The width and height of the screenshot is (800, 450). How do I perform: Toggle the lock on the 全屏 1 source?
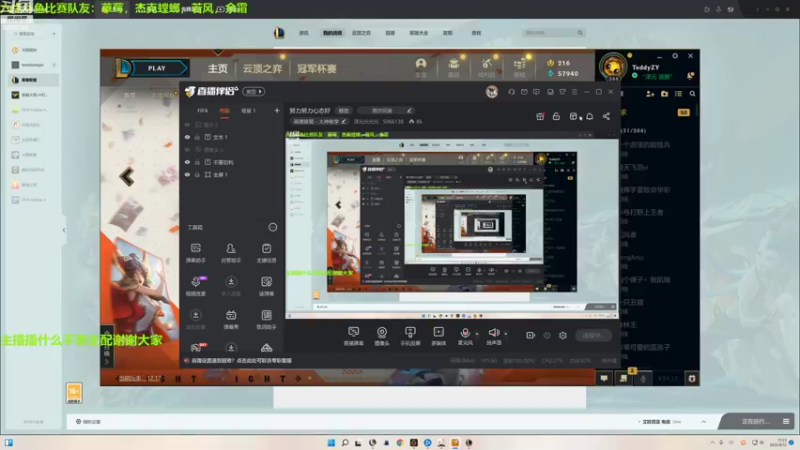click(x=197, y=174)
